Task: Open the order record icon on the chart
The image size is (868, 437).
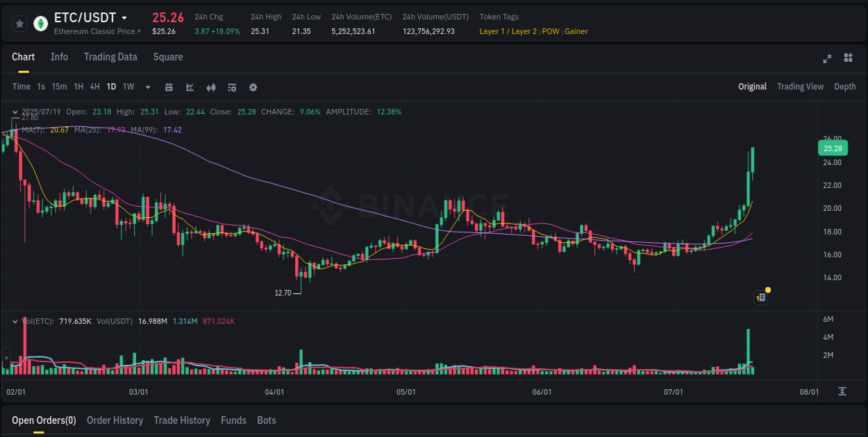Action: coord(760,297)
